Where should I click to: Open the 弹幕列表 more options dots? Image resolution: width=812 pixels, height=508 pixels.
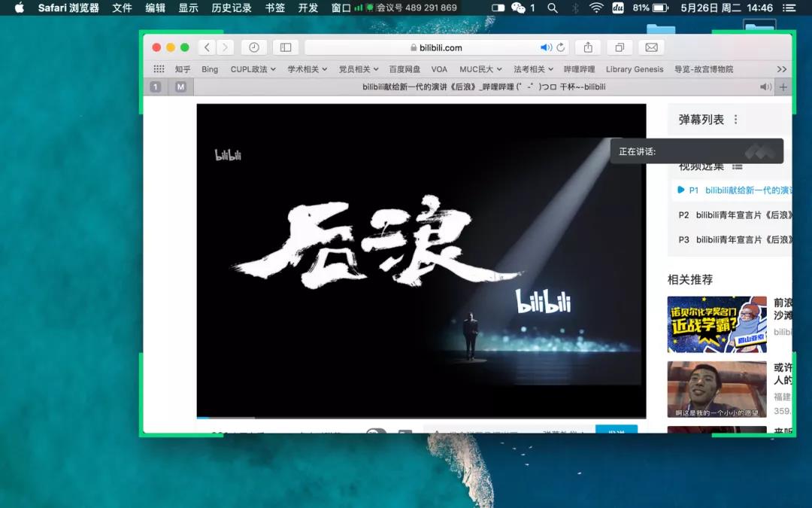(x=735, y=120)
